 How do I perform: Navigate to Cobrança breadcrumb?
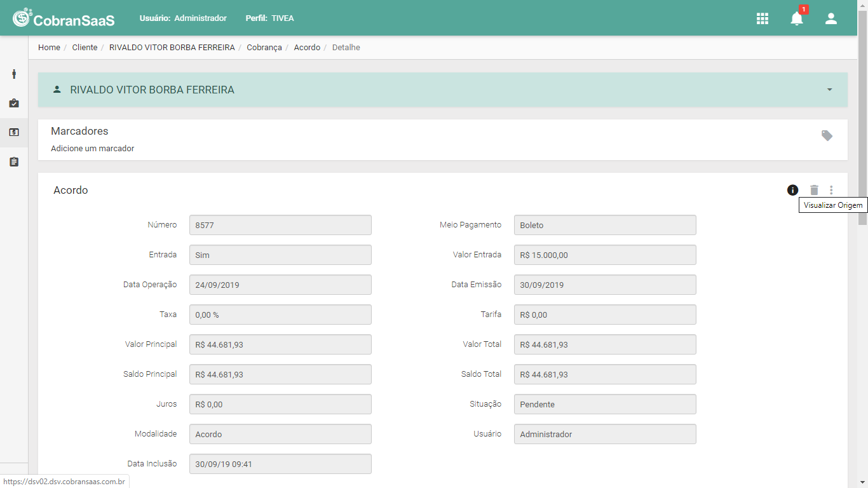click(x=264, y=48)
